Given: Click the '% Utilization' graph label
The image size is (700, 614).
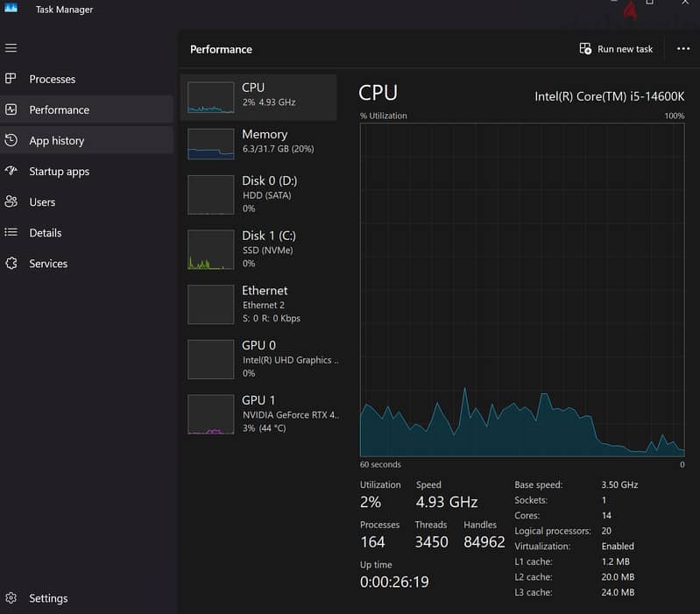Looking at the screenshot, I should pyautogui.click(x=384, y=116).
